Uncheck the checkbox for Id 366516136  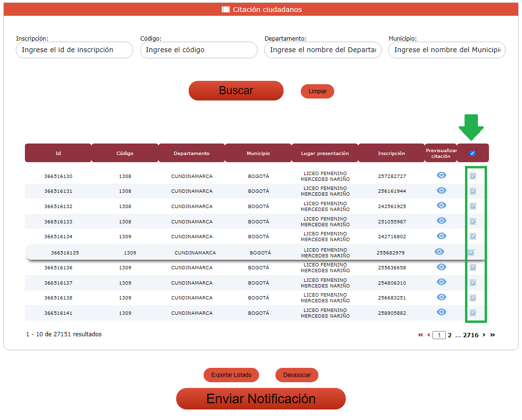coord(473,267)
